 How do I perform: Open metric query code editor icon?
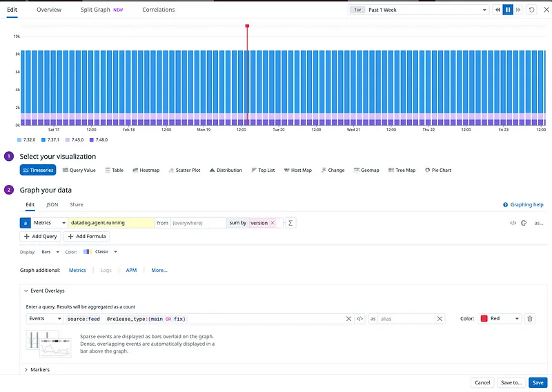click(x=513, y=223)
